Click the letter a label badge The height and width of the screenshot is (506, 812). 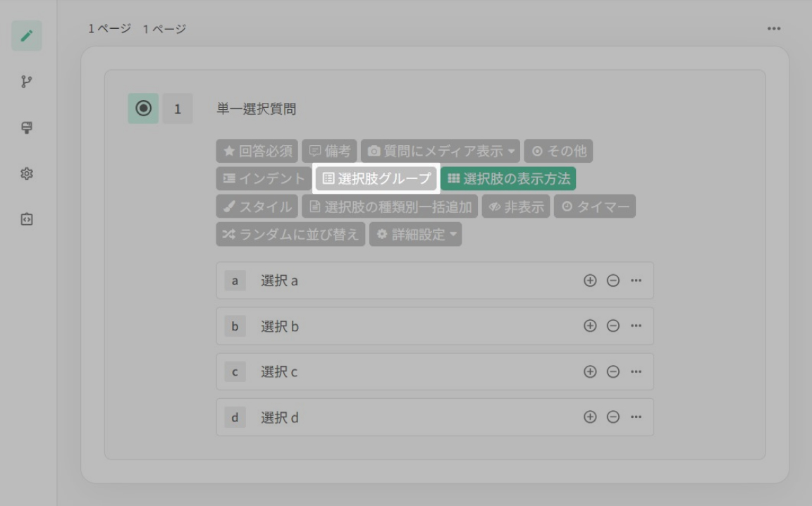(235, 280)
